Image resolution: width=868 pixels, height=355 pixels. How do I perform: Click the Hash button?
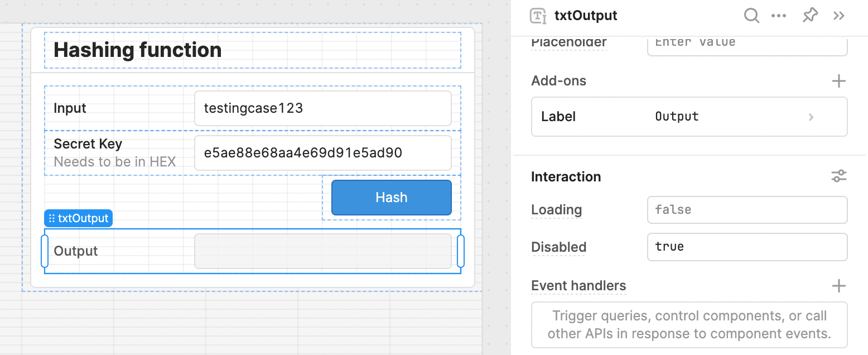pos(391,198)
